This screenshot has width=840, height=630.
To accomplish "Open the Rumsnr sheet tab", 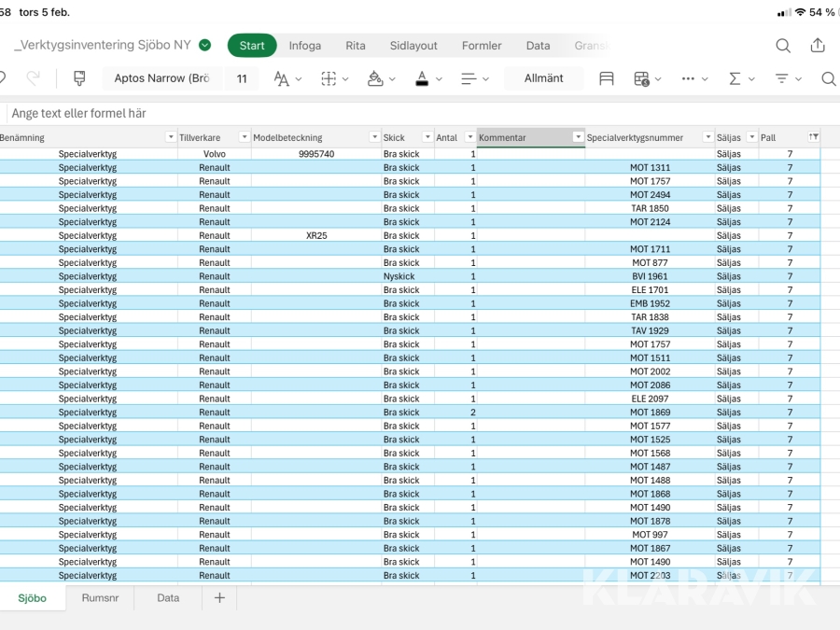I will [99, 598].
